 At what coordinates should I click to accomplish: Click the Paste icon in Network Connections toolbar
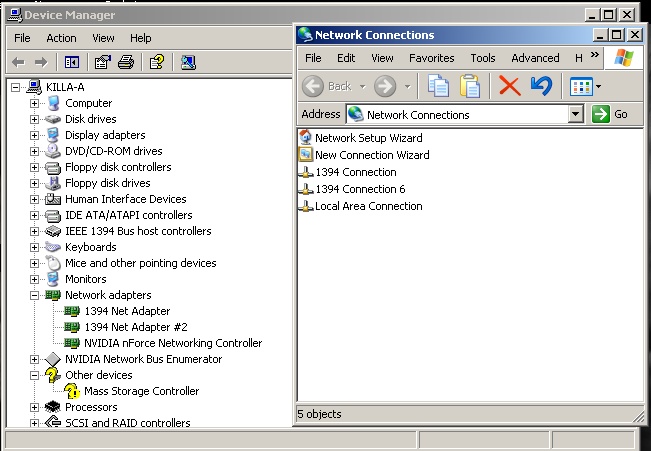470,86
